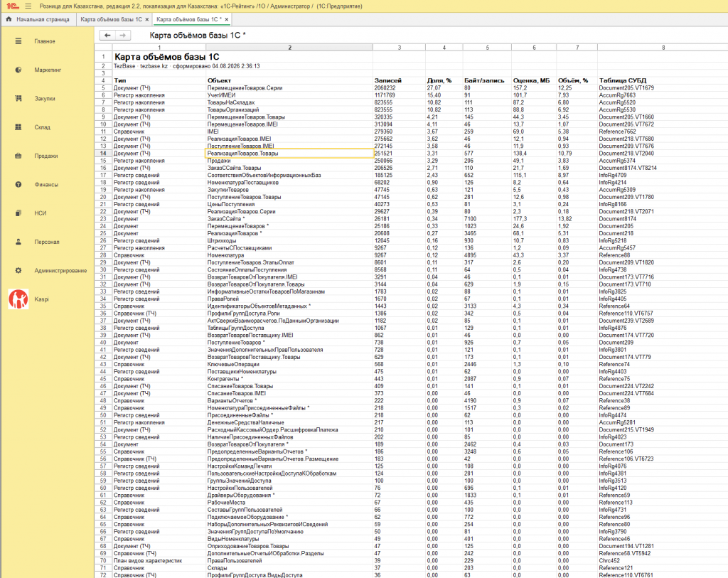Go back with the left arrow button

(107, 36)
